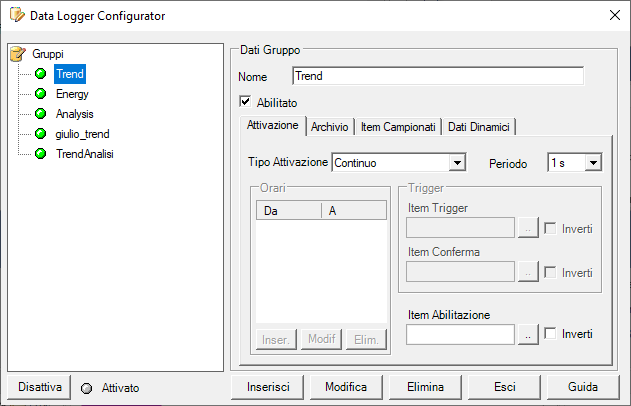The image size is (631, 406).
Task: Open the Periodo dropdown
Action: (x=592, y=162)
